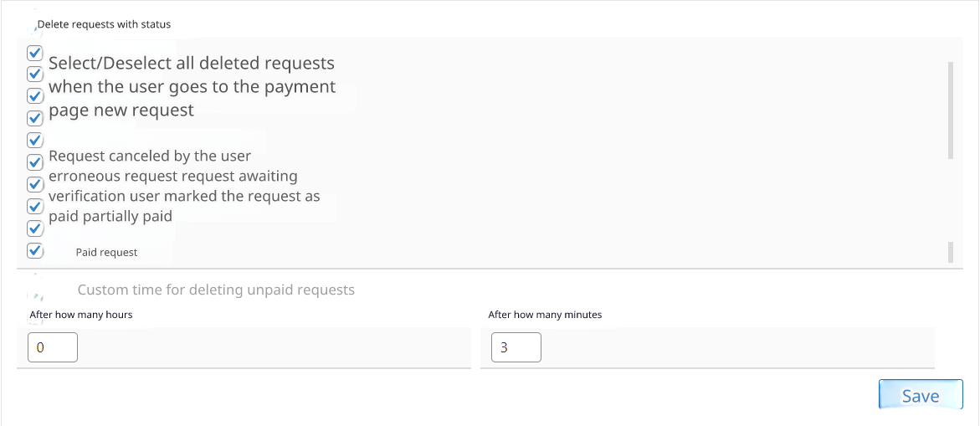The width and height of the screenshot is (980, 426).
Task: Click the Delete requests with status heading
Action: [x=104, y=24]
